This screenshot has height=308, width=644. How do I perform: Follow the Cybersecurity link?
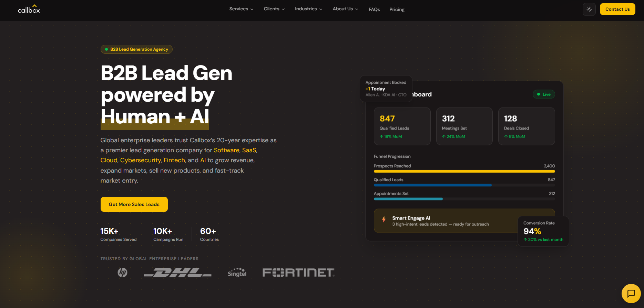click(140, 160)
